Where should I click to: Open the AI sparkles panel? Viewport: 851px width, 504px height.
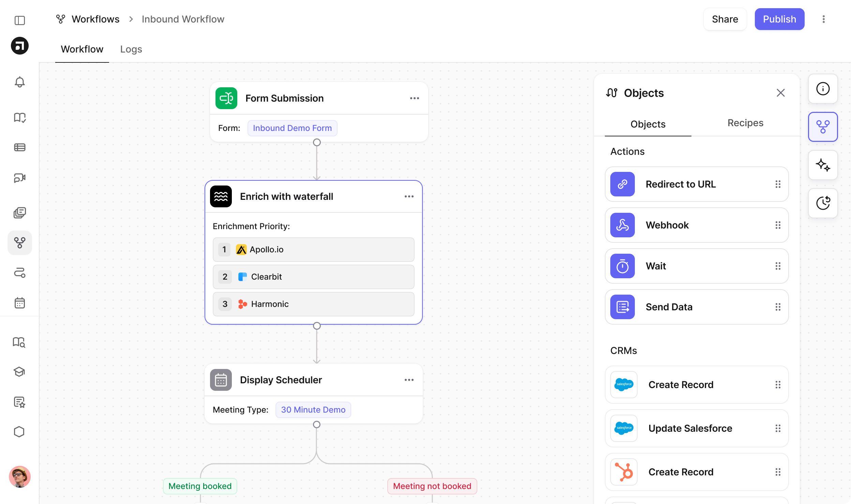click(x=823, y=165)
